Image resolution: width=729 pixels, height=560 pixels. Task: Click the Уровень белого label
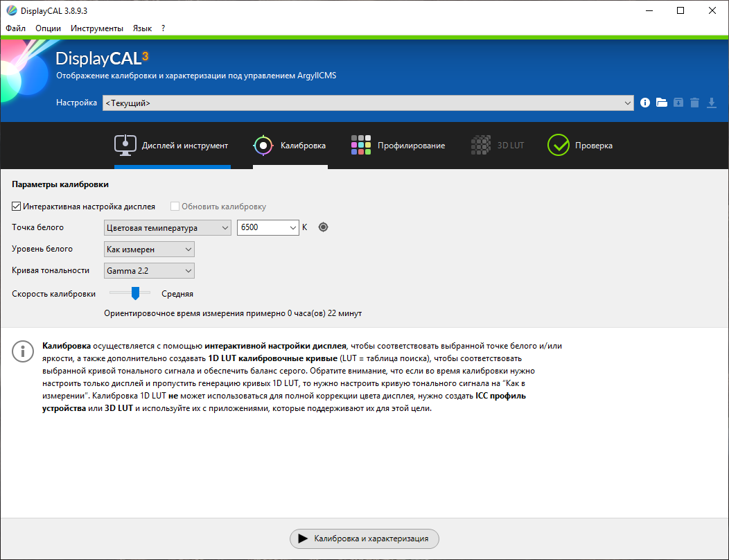[x=42, y=249]
